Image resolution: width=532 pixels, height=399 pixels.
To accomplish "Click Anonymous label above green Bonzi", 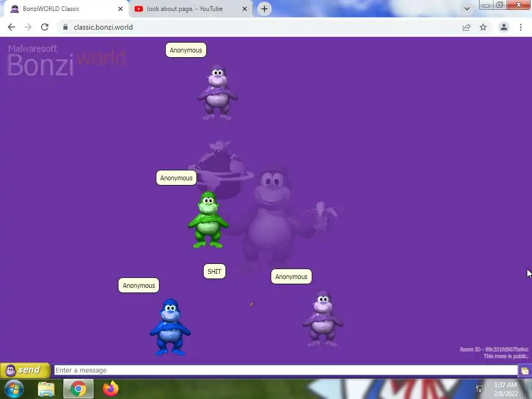I will pos(176,178).
